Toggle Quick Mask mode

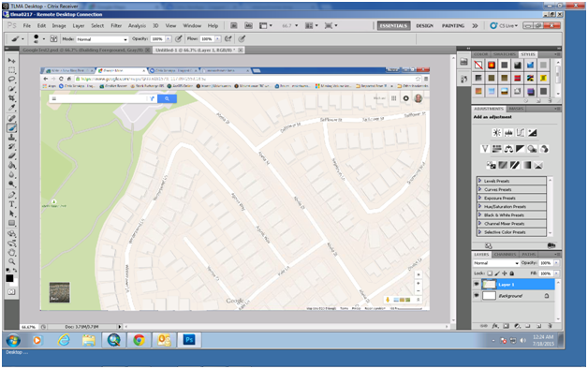[11, 292]
